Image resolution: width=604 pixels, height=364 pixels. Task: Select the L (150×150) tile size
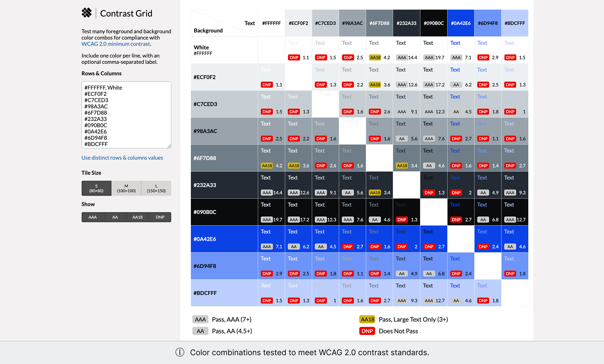coord(156,188)
